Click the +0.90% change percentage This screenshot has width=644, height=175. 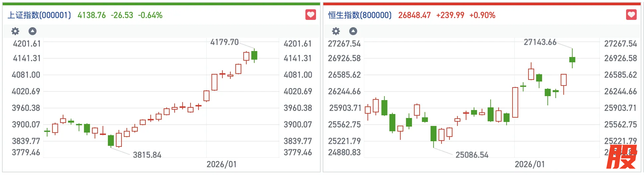[482, 15]
